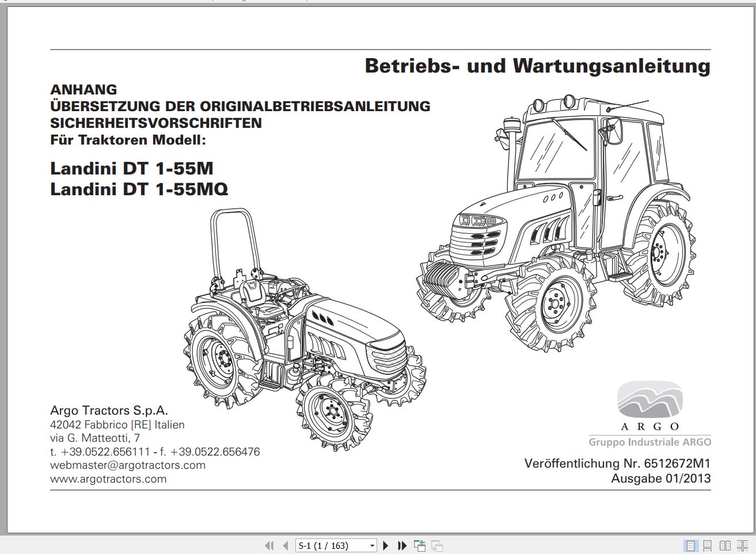Click the next view button
Image resolution: width=756 pixels, height=554 pixels.
437,545
